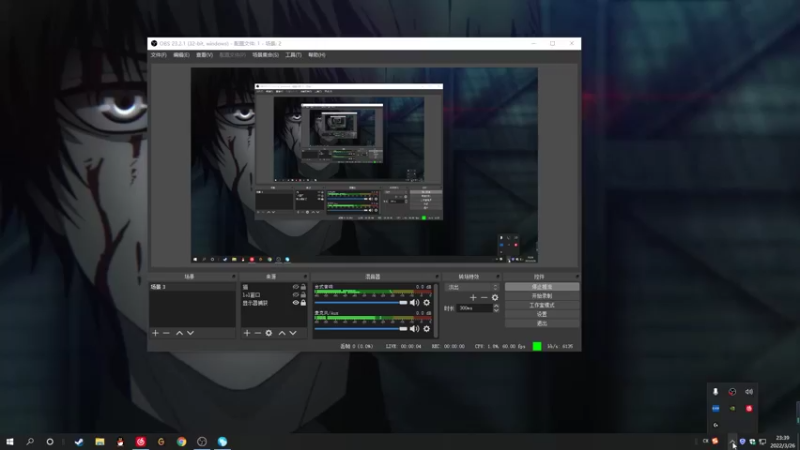Open Google Chrome from the taskbar

click(x=182, y=442)
